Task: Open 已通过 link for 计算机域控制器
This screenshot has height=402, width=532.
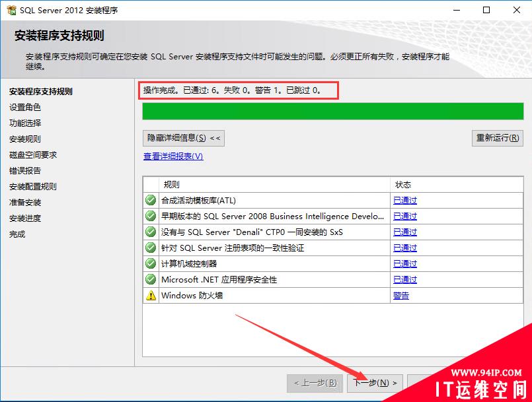Action: click(x=404, y=263)
